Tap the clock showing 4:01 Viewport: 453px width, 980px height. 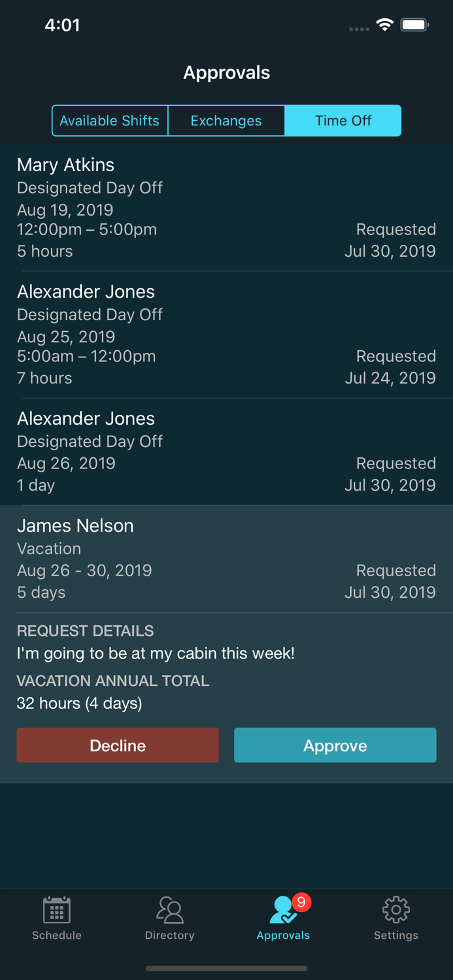tap(62, 25)
